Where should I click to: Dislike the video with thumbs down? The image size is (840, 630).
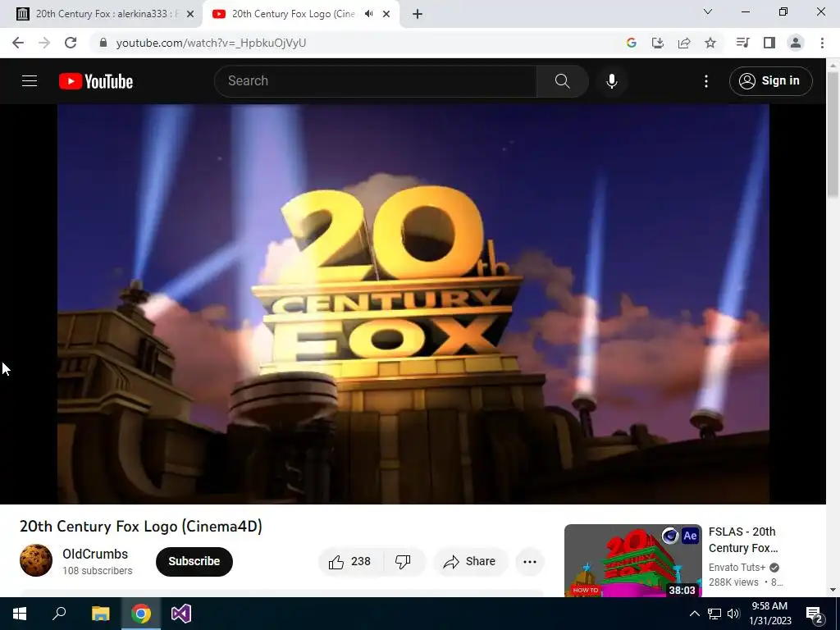click(404, 561)
